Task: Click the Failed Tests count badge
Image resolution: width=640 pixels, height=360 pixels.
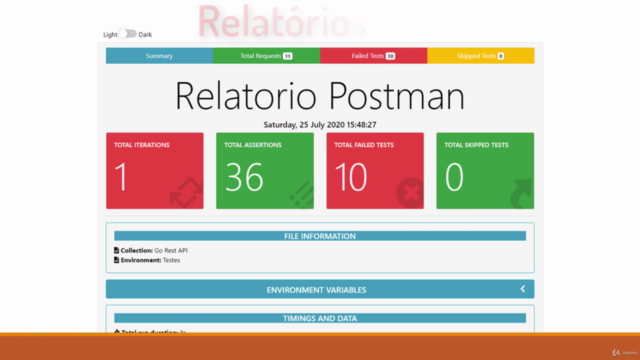Action: (390, 56)
